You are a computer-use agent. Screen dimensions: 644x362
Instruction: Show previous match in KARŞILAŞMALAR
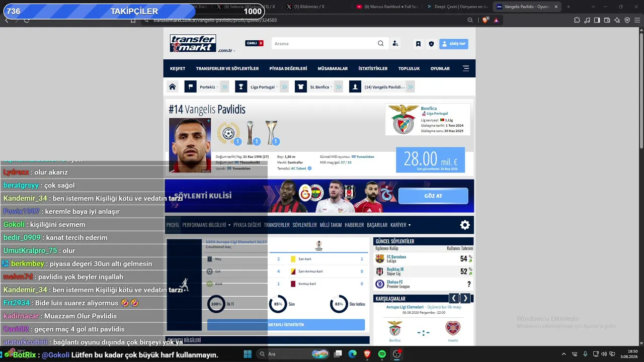coord(454,298)
